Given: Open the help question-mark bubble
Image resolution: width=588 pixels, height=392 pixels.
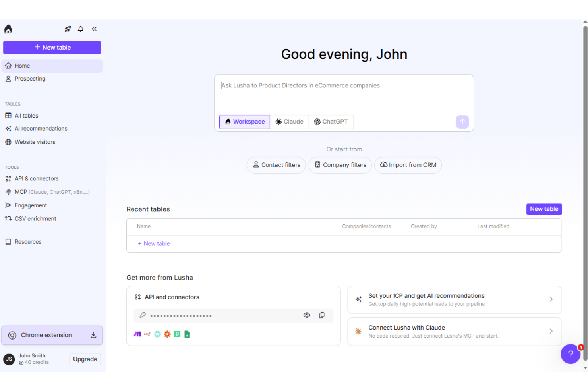Looking at the screenshot, I should click(571, 354).
